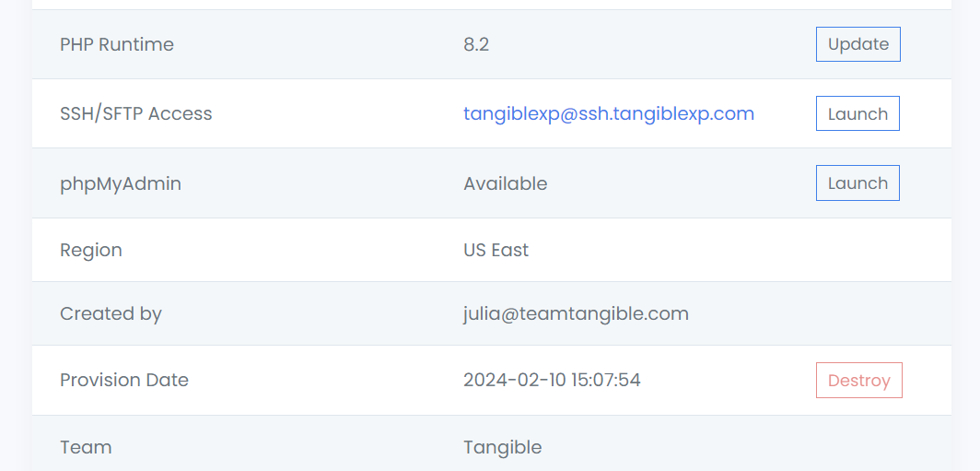Click the Region label
980x471 pixels.
click(91, 250)
